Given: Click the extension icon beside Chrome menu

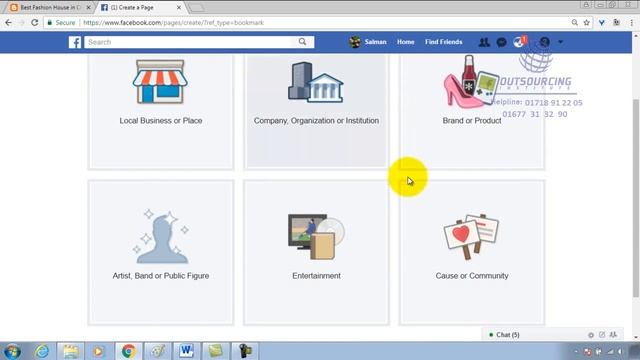Looking at the screenshot, I should point(617,23).
